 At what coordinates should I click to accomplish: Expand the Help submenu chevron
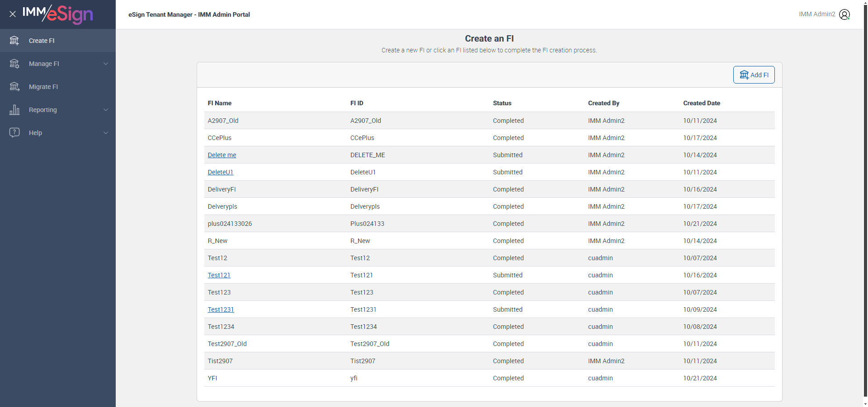click(106, 133)
